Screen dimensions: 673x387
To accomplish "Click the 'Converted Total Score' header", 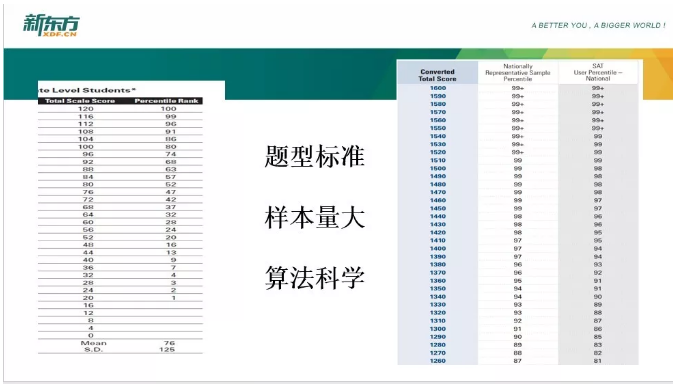I will point(437,75).
